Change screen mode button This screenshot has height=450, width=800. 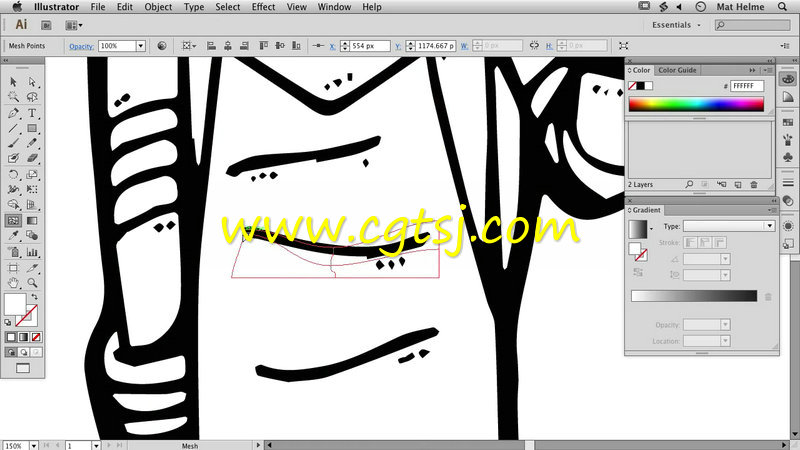23,368
